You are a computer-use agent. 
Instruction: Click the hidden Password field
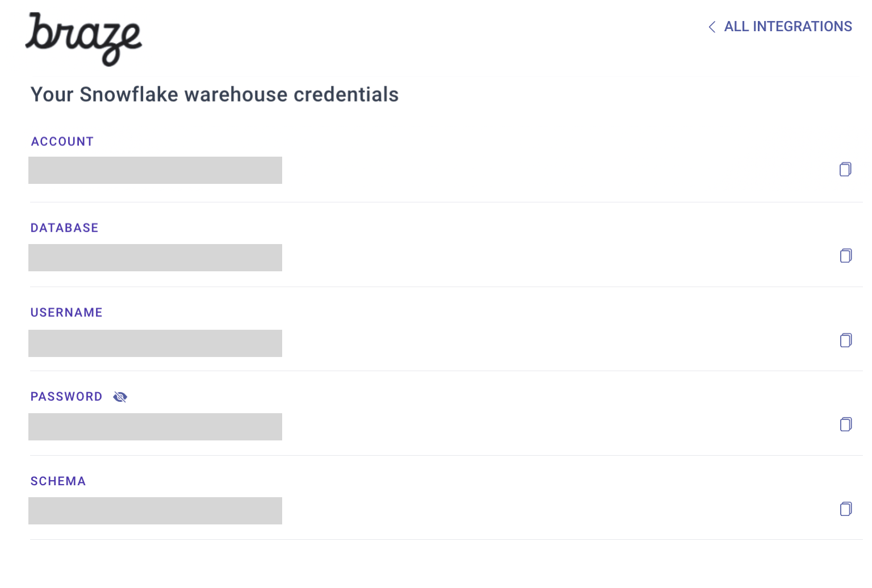tap(155, 427)
